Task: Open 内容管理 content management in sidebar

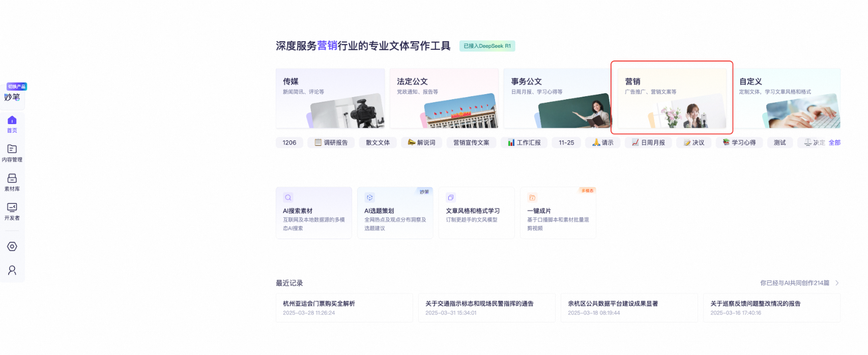Action: 12,153
